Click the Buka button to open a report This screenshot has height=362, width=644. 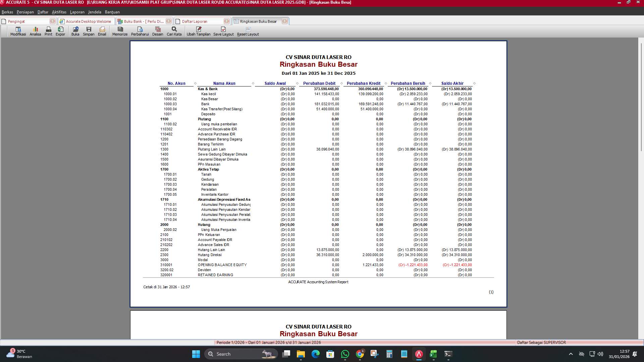click(x=75, y=32)
